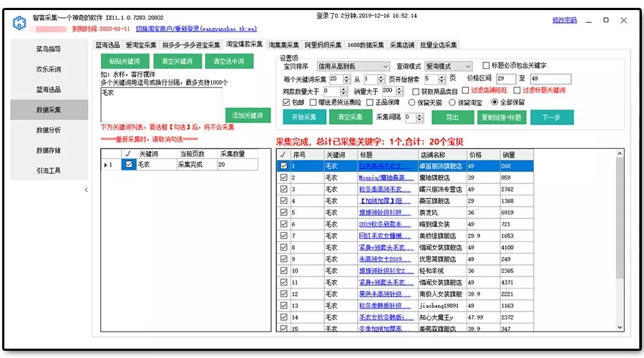Viewport: 644px width, 358px height.
Task: Click the 复制链接+标题 button
Action: coord(502,117)
